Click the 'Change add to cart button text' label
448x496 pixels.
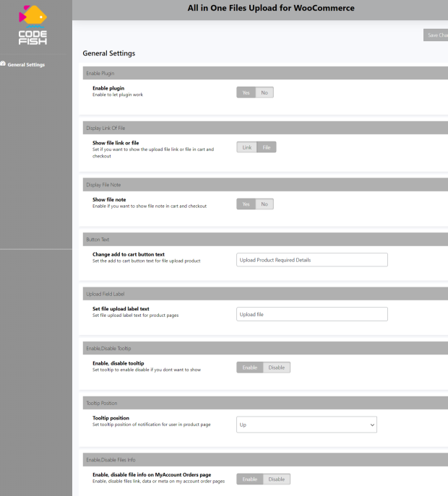[129, 254]
